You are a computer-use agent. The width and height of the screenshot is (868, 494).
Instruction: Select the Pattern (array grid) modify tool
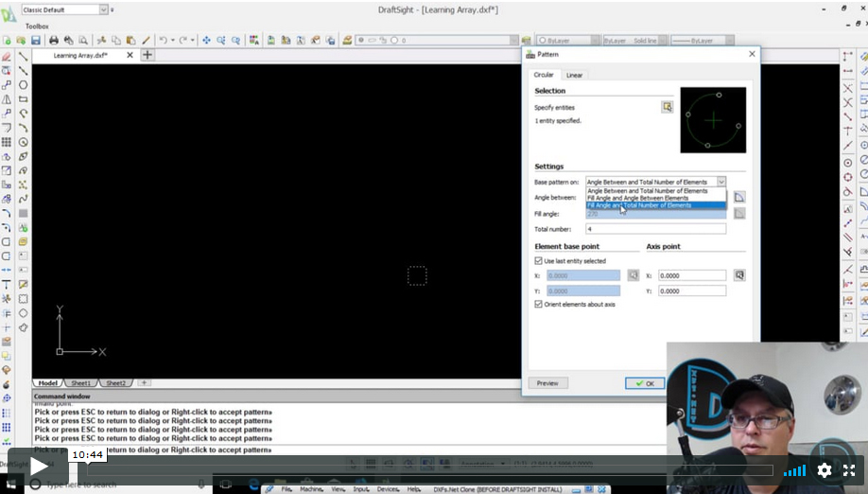pyautogui.click(x=7, y=142)
